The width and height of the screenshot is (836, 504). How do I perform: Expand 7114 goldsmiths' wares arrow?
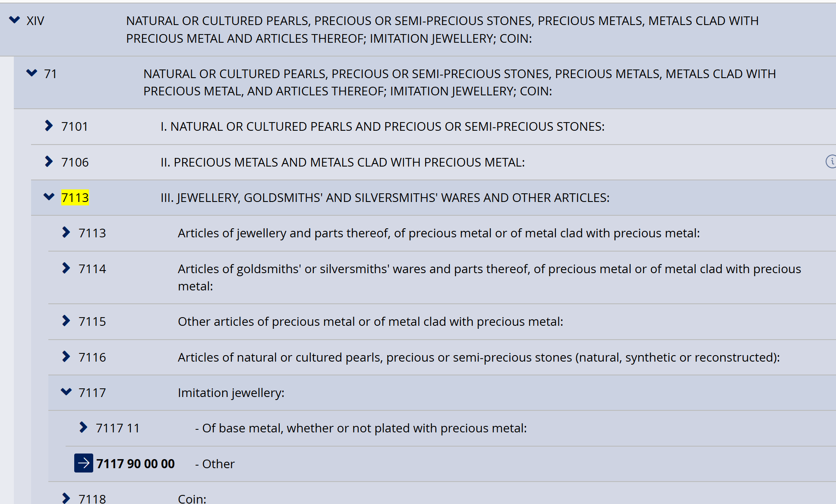point(66,268)
